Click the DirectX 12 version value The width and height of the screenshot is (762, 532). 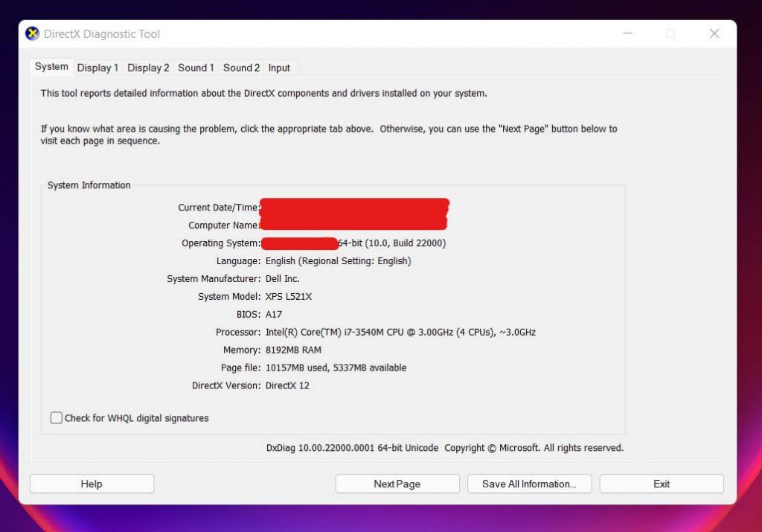click(x=287, y=385)
